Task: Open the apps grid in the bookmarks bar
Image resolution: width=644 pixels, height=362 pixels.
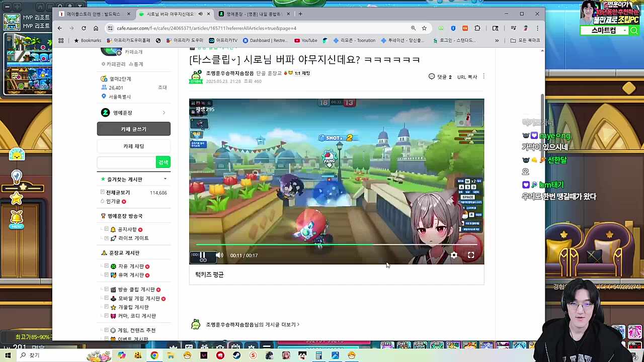Action: [x=61, y=40]
